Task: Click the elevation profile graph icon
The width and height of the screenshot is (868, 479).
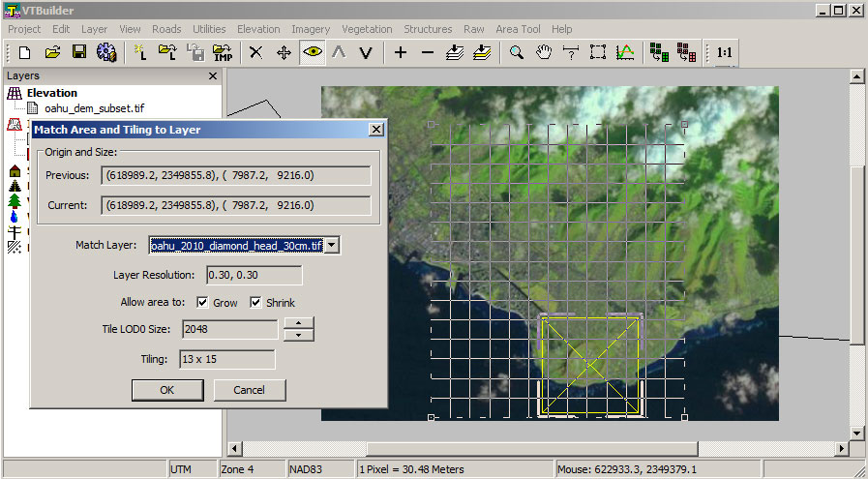Action: coord(625,52)
